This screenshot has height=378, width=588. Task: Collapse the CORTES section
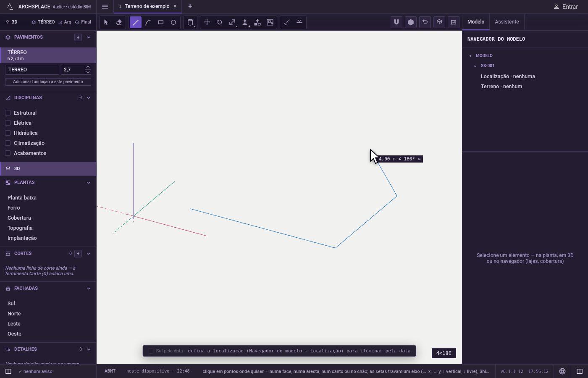tap(89, 254)
